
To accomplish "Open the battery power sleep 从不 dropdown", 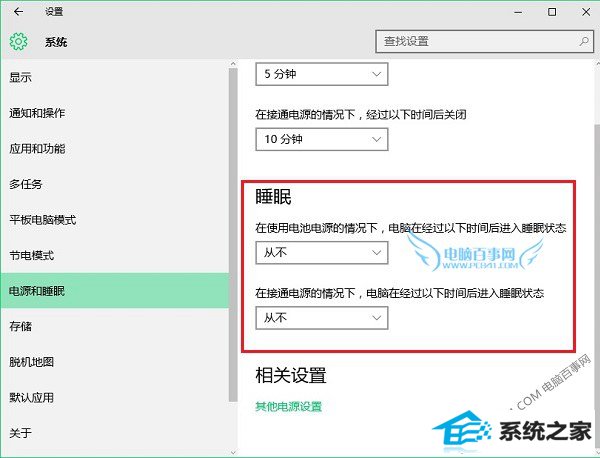I will [322, 253].
